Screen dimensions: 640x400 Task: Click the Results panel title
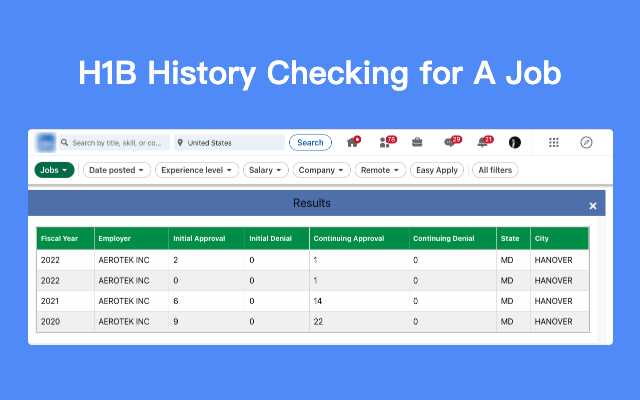(312, 203)
